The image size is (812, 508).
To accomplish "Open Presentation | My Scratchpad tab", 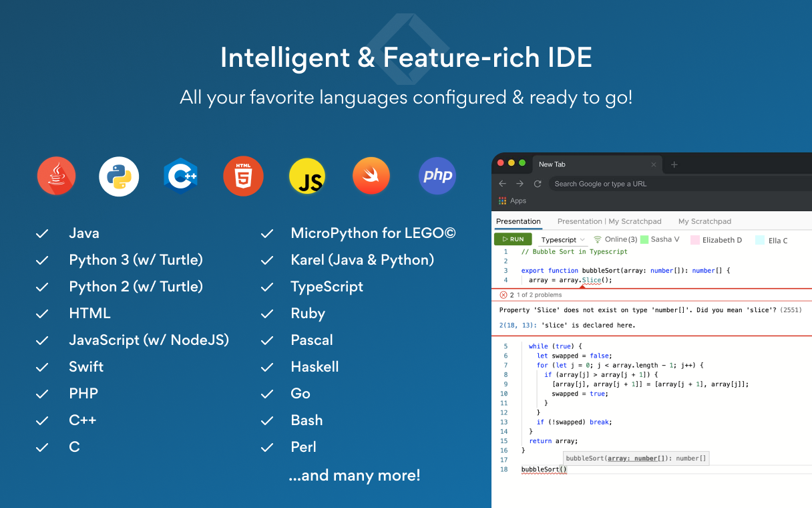I will (x=609, y=221).
